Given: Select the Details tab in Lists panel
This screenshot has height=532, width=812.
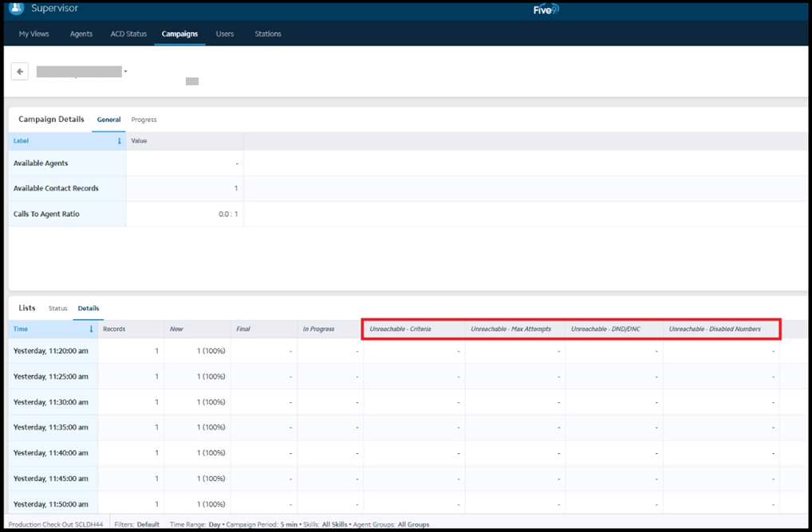Looking at the screenshot, I should 88,309.
